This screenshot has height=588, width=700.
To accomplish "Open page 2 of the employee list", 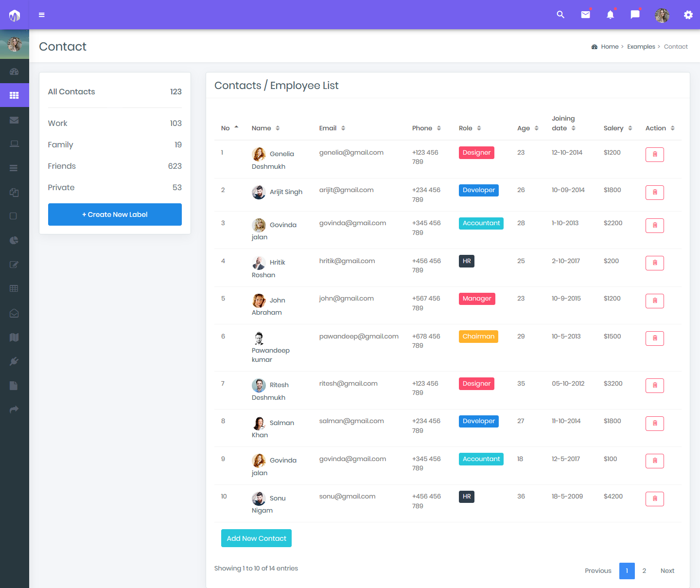I will coord(644,570).
